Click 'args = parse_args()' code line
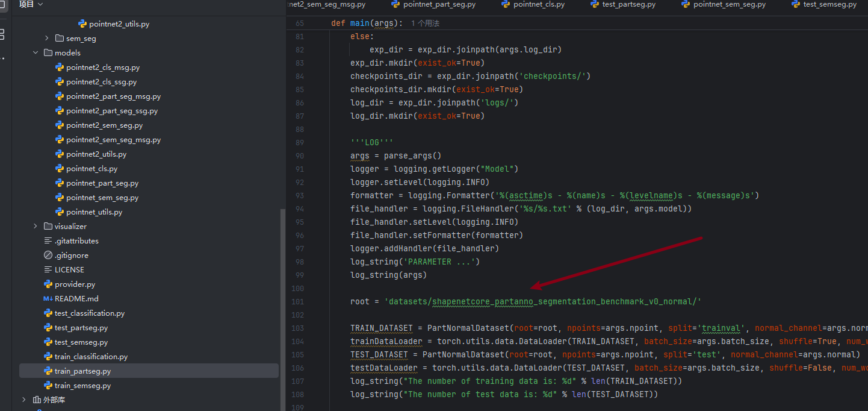Viewport: 868px width, 411px height. [396, 155]
